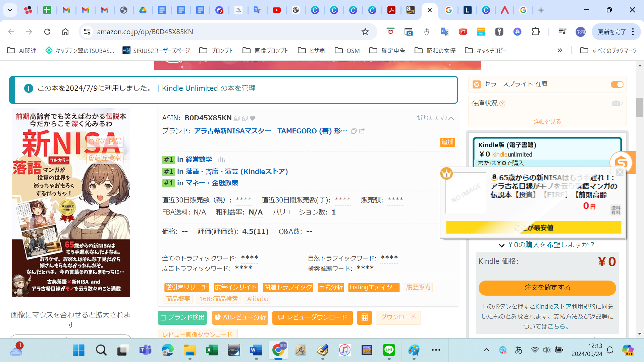The width and height of the screenshot is (644, 362).
Task: Toggle the セラースプライト-在庫 switch
Action: [x=617, y=84]
